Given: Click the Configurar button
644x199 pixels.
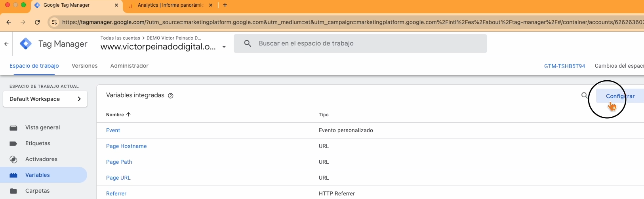Looking at the screenshot, I should 620,96.
